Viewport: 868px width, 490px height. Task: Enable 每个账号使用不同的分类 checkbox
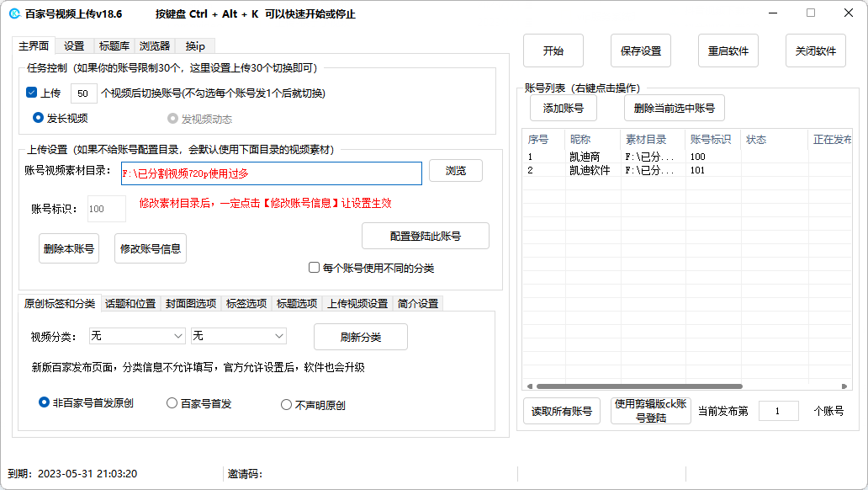click(x=314, y=268)
